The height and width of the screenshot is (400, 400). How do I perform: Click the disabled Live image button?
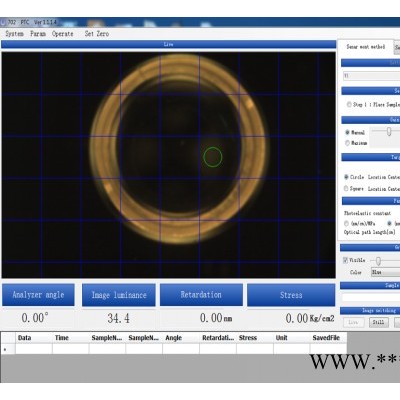pos(353,322)
